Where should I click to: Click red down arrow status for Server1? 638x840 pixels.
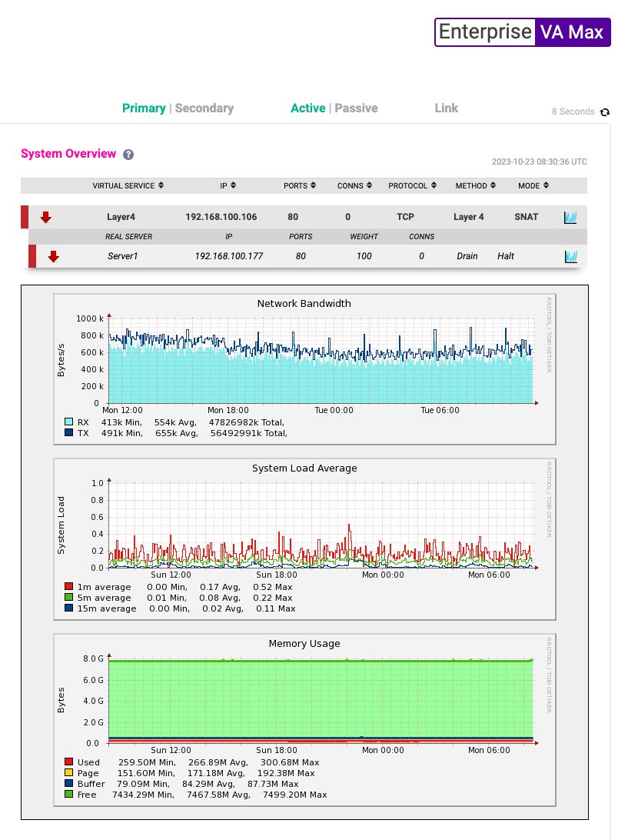coord(54,257)
